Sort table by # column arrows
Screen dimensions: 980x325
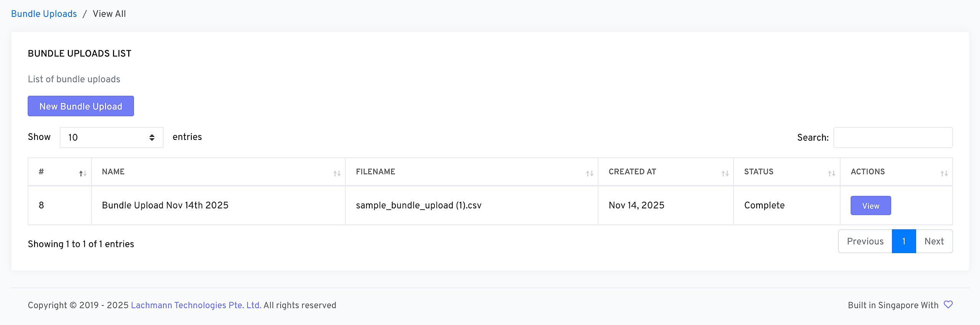[x=83, y=174]
